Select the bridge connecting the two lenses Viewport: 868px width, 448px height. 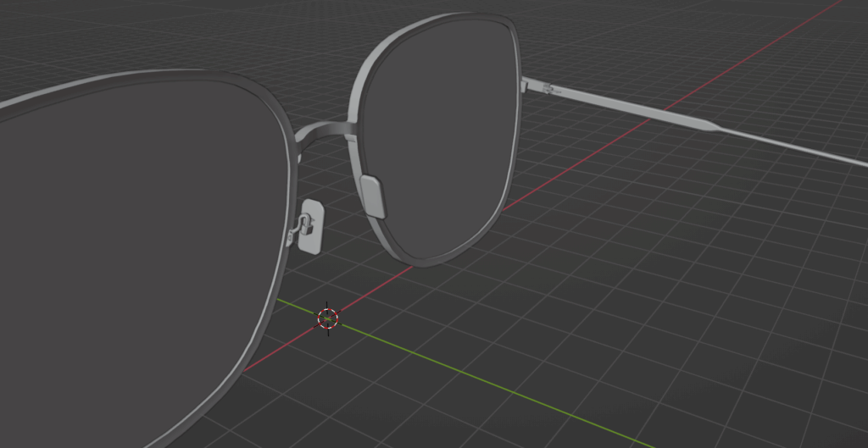pyautogui.click(x=322, y=130)
